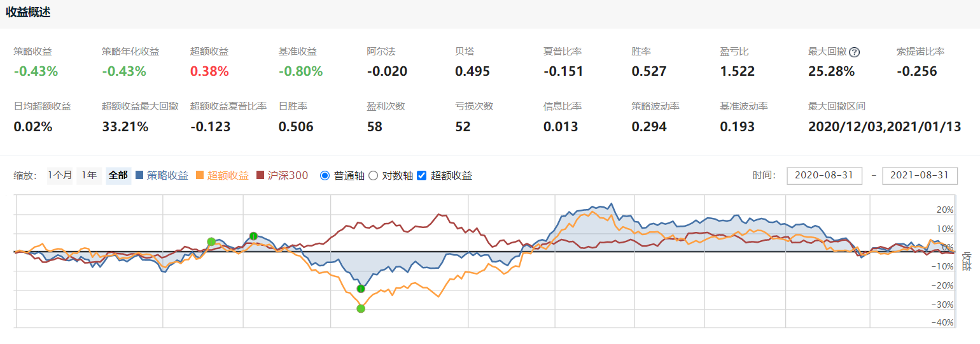This screenshot has width=980, height=344.
Task: Select the 全部 zoom range
Action: (x=118, y=175)
